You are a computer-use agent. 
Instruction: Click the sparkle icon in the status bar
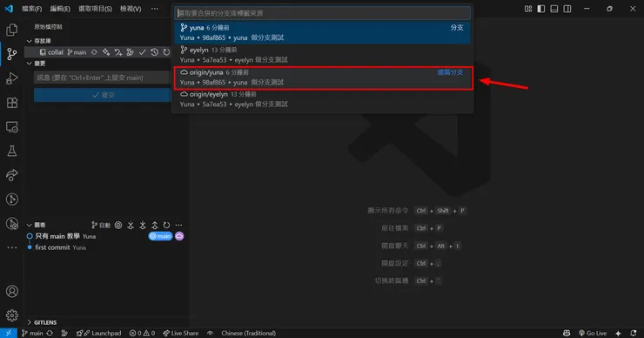(x=618, y=333)
